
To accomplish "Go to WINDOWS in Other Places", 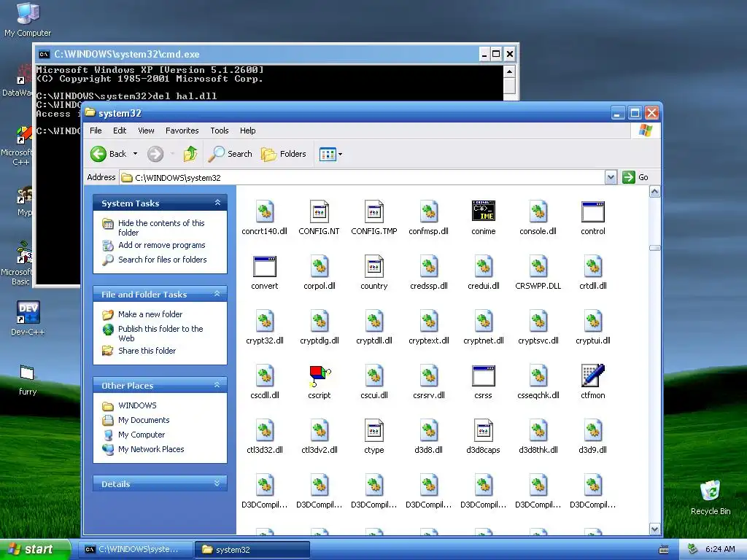I will click(137, 405).
